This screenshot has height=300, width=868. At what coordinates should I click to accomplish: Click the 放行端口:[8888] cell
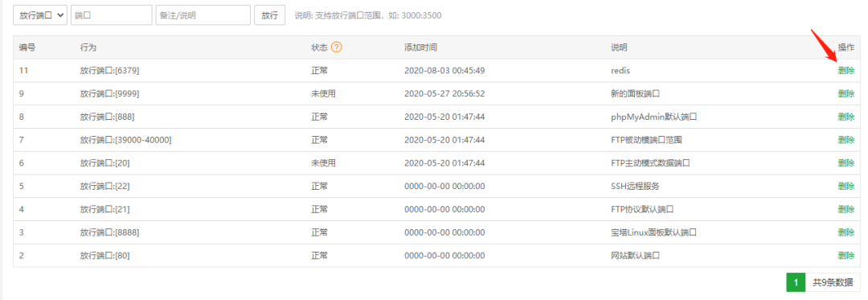coord(109,232)
